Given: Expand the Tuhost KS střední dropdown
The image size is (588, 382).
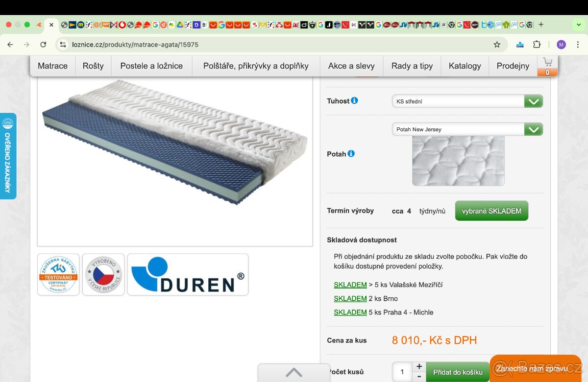Looking at the screenshot, I should [467, 101].
